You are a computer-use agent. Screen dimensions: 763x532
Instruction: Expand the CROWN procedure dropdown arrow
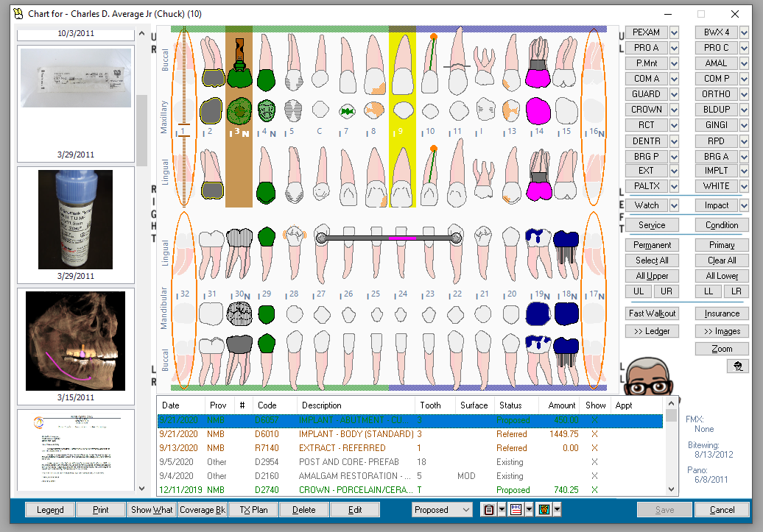(x=675, y=109)
